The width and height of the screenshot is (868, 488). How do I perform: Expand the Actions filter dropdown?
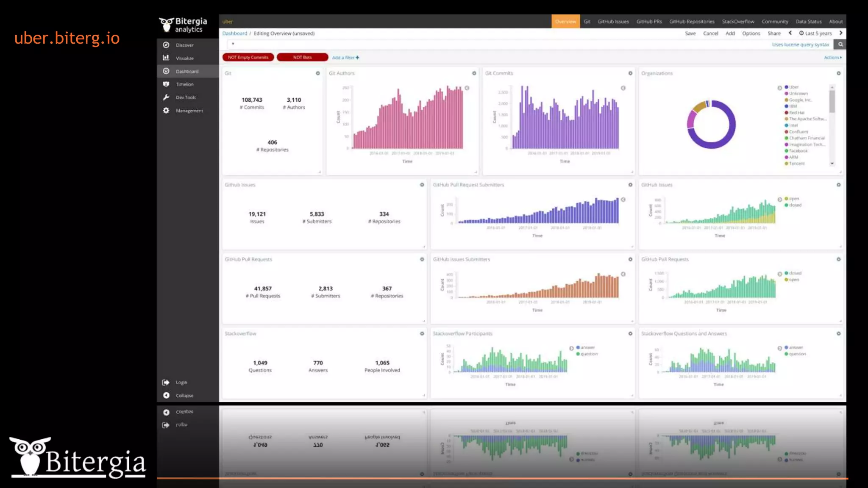[x=833, y=58]
